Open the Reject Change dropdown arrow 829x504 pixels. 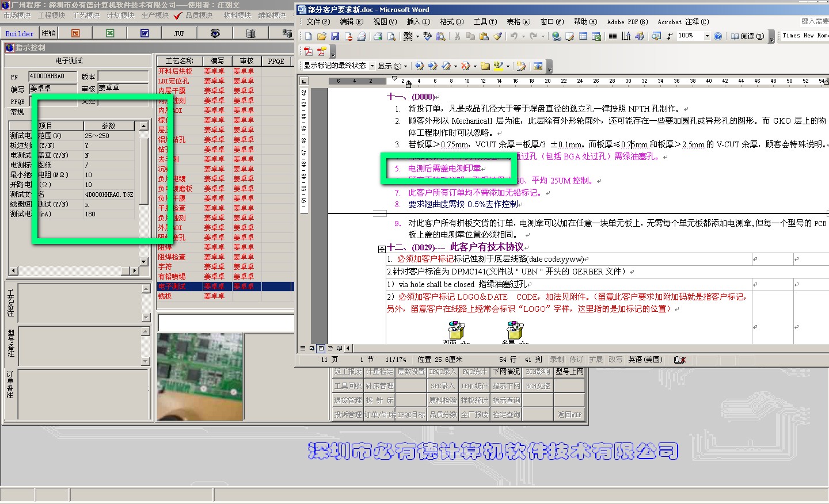474,66
